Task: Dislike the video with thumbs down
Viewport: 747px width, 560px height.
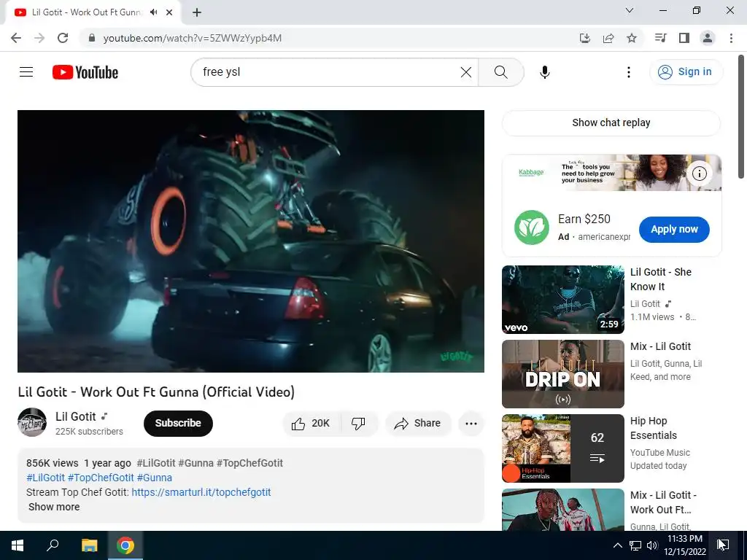Action: (x=359, y=424)
